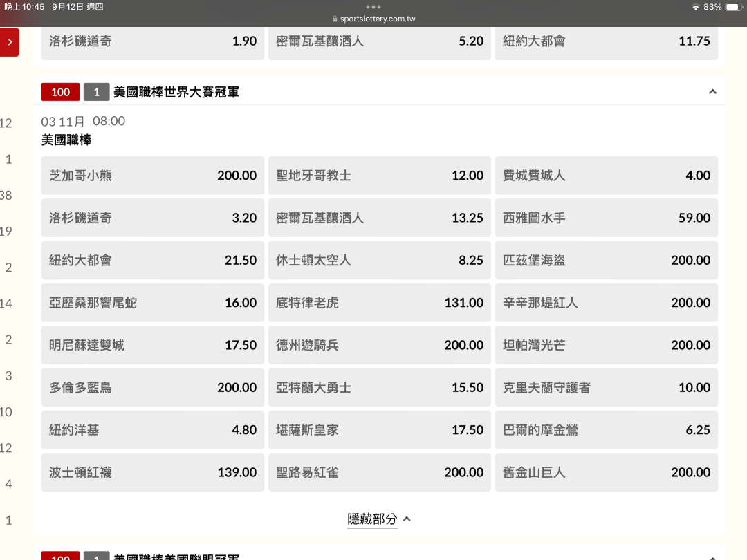Screen dimensions: 747x560
Task: Click sidebar count 14
Action: pos(6,304)
